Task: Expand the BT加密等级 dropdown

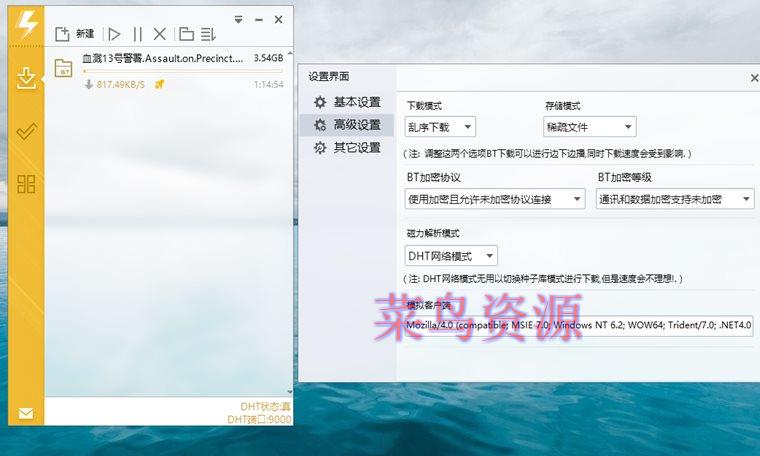Action: [x=675, y=199]
